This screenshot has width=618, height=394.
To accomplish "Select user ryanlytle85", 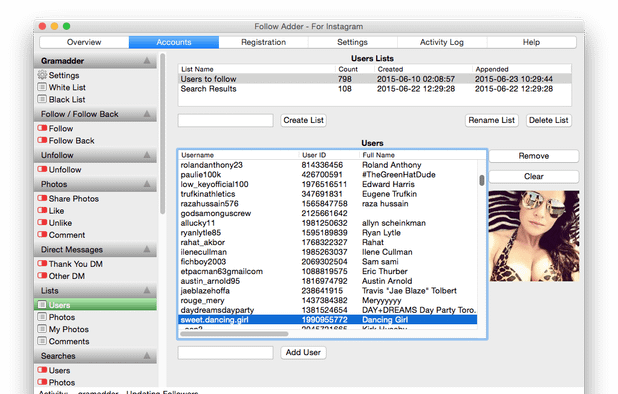I will (x=328, y=232).
